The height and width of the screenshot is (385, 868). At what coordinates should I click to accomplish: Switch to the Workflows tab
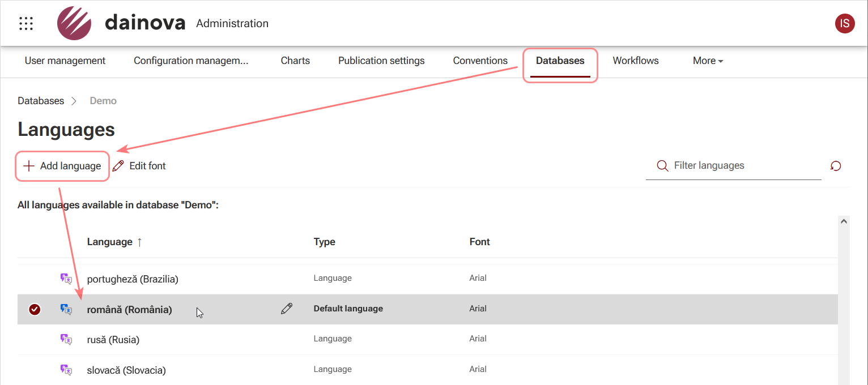[x=635, y=61]
